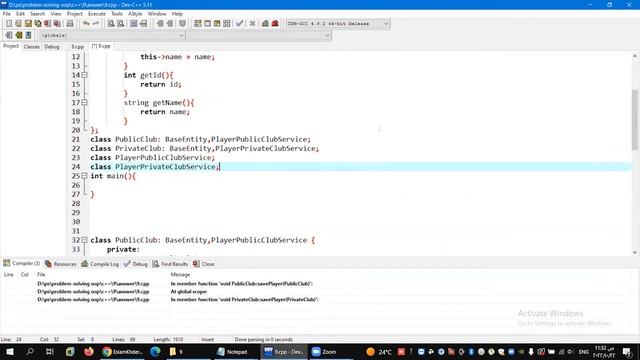The width and height of the screenshot is (640, 360).
Task: Open the TDM-GCC compiler selection dropdown
Action: coord(338,24)
